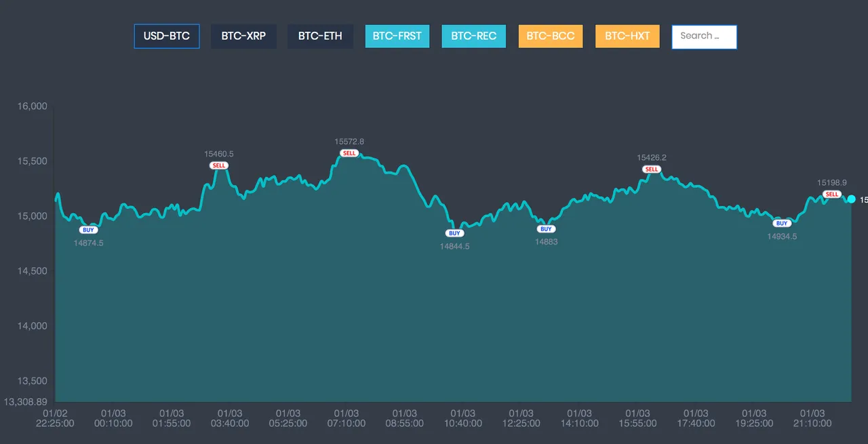Click the 01/03 15:55:00 time label
Viewport: 868px width, 444px height.
click(x=638, y=418)
